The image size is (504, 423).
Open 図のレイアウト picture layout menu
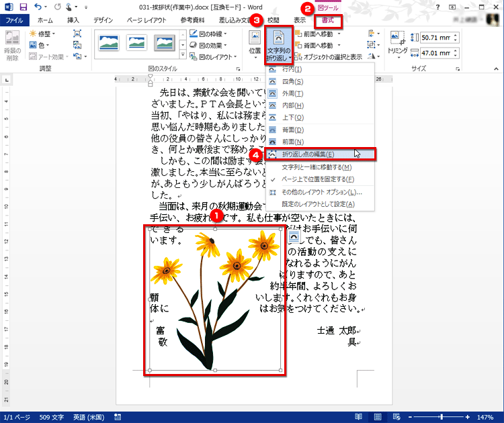tap(214, 56)
